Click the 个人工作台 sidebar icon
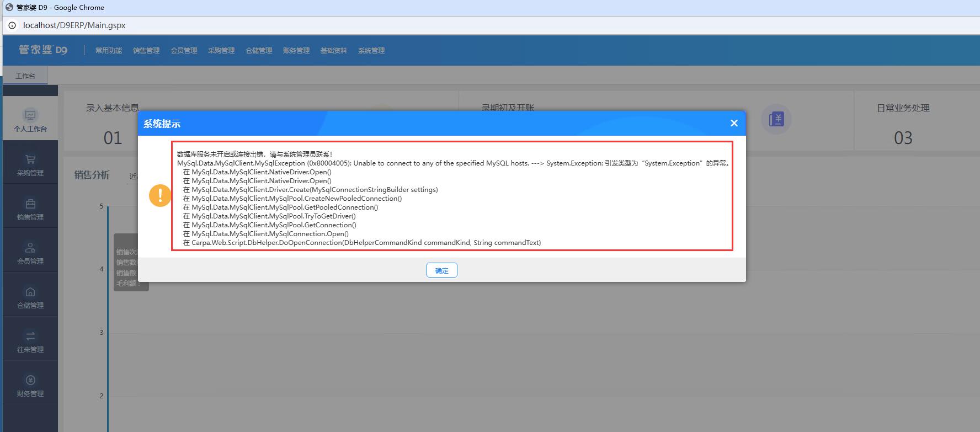 click(30, 115)
